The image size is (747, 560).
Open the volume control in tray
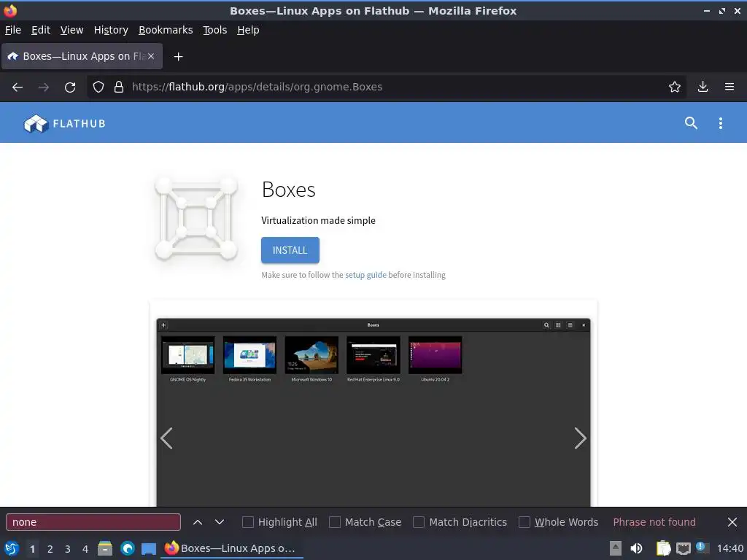click(x=636, y=549)
